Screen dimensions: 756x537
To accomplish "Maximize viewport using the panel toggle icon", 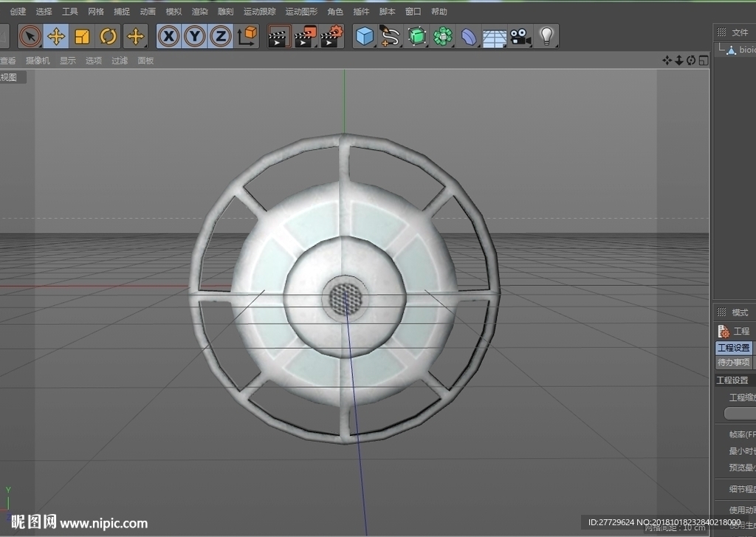I will [704, 61].
